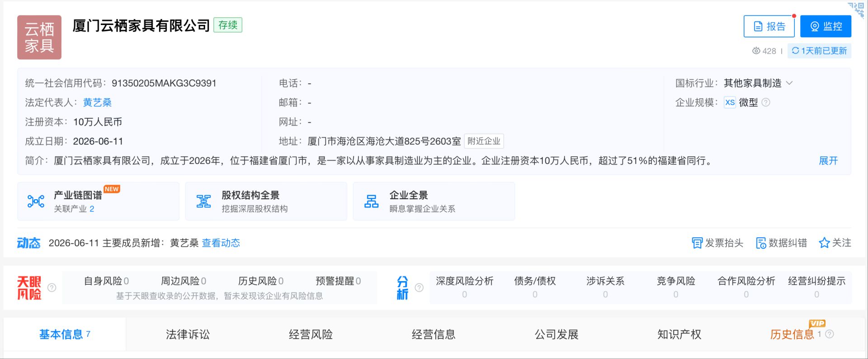Click the 附近企业 nearby companies button

[484, 141]
